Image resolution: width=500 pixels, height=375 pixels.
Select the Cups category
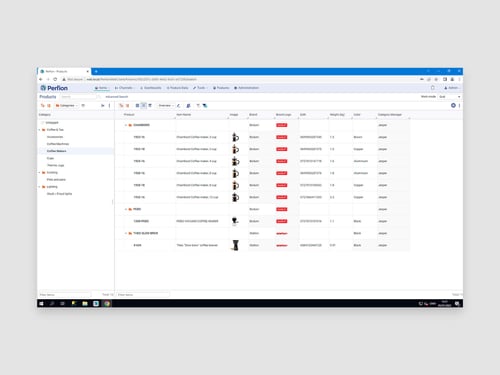(x=50, y=158)
